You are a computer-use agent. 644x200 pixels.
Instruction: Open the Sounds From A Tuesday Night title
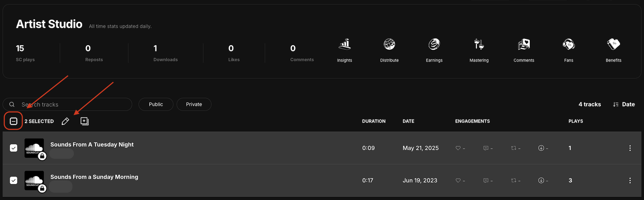point(92,145)
